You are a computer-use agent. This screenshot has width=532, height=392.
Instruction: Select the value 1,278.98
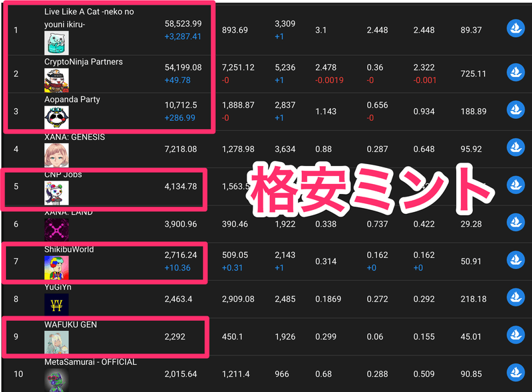238,149
